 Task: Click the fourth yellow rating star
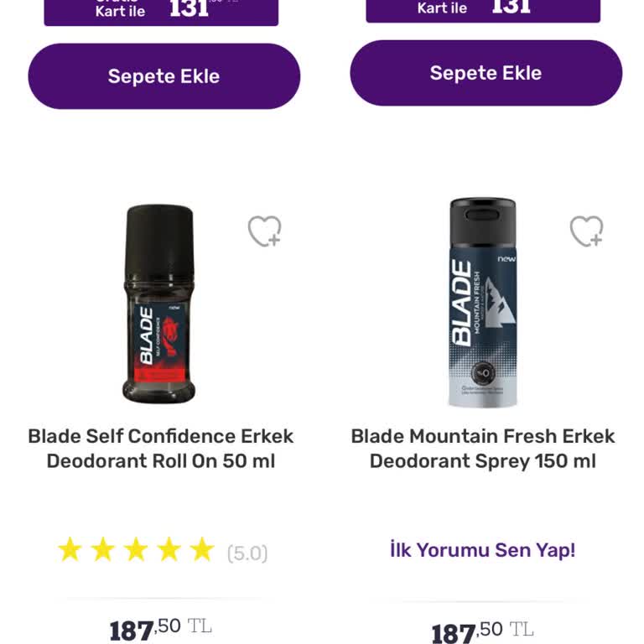(169, 550)
